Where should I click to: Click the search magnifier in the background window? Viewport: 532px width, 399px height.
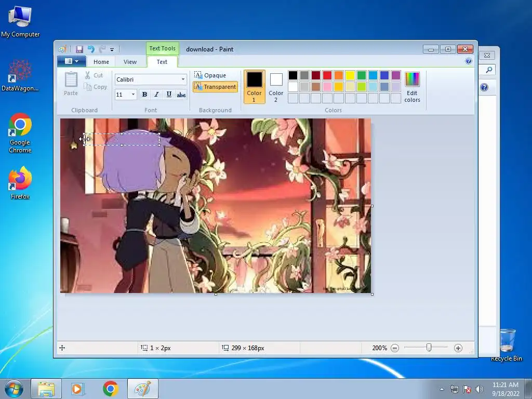[489, 70]
